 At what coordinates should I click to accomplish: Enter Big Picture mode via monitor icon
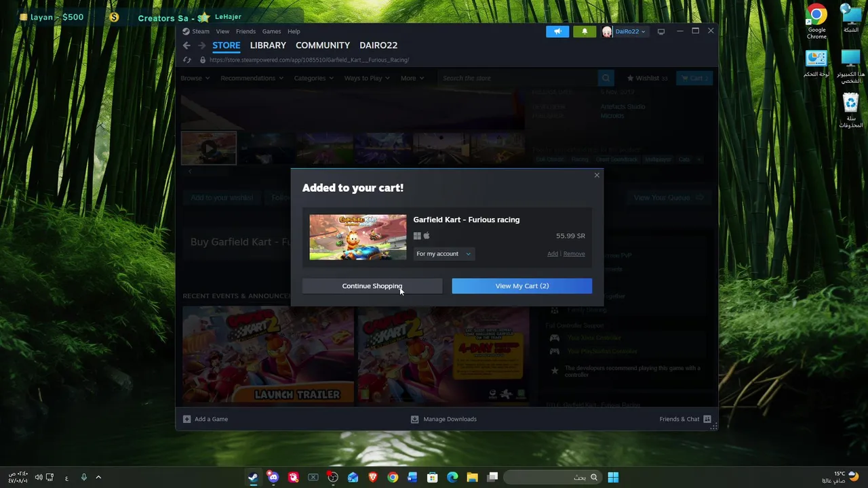coord(661,31)
